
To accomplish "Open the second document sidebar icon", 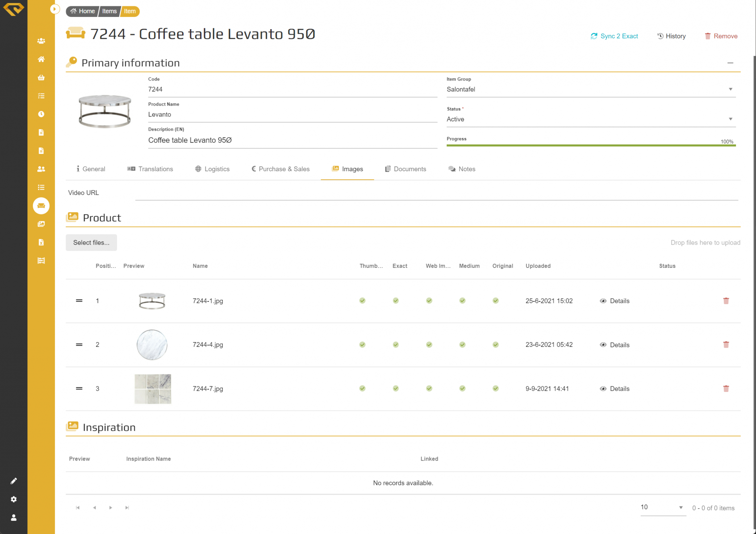I will 41,151.
